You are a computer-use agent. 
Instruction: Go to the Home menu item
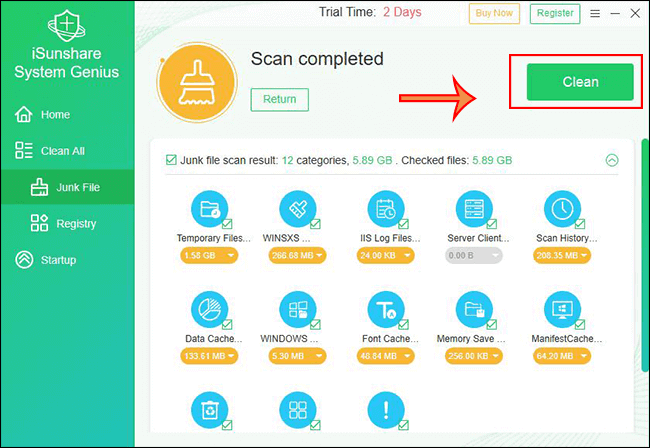[x=67, y=114]
